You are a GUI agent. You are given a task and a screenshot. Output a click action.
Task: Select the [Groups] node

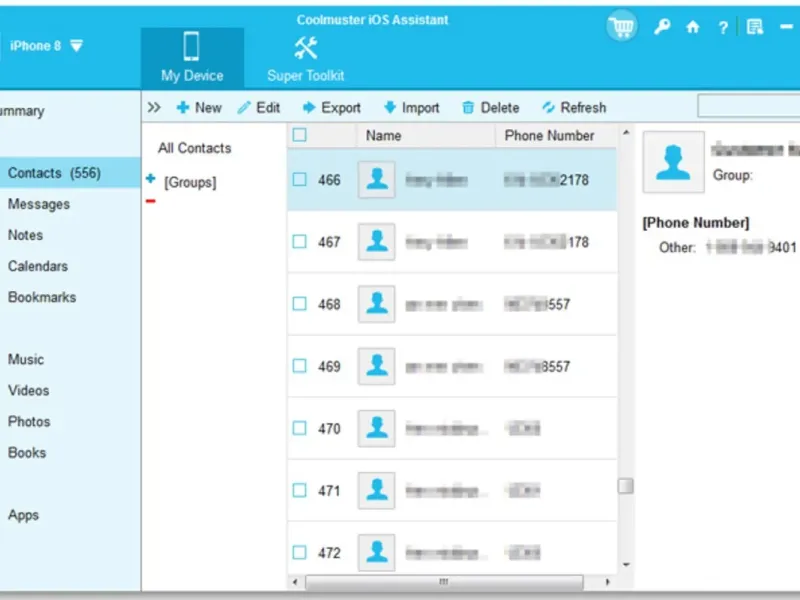[x=190, y=182]
